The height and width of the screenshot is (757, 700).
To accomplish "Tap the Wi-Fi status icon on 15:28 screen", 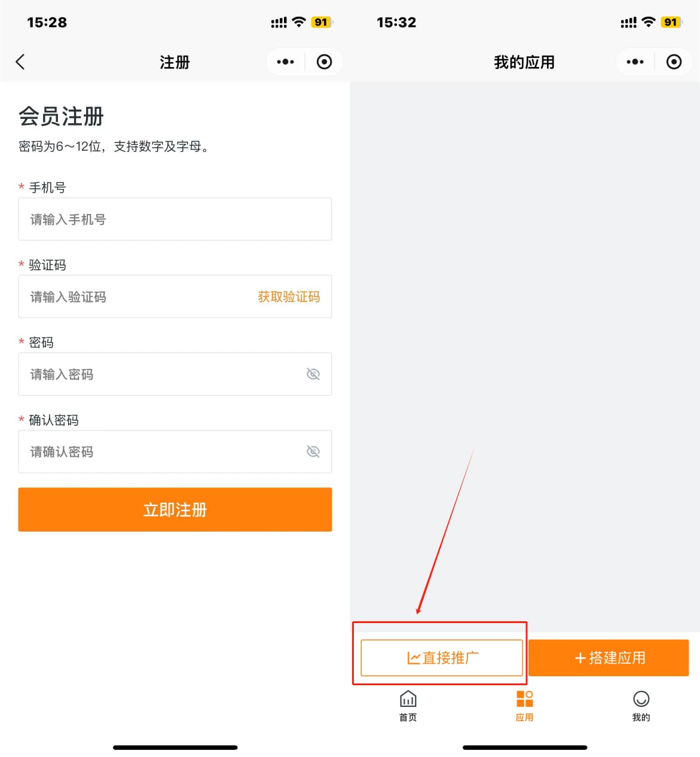I will [299, 22].
